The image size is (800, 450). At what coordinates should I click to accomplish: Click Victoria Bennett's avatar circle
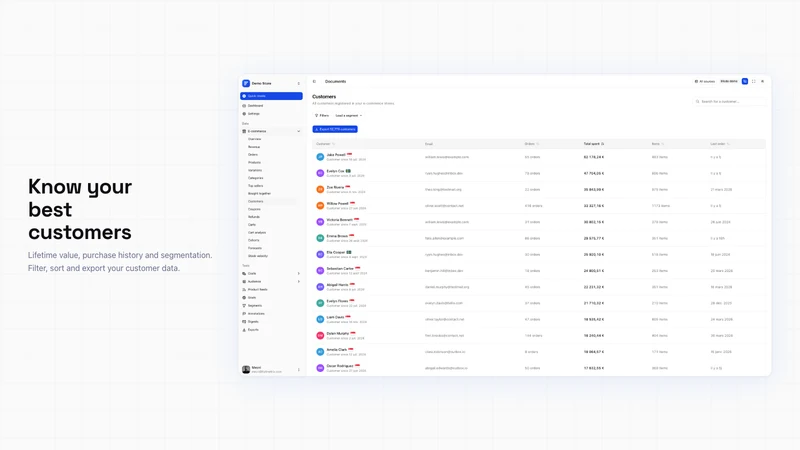coord(320,222)
